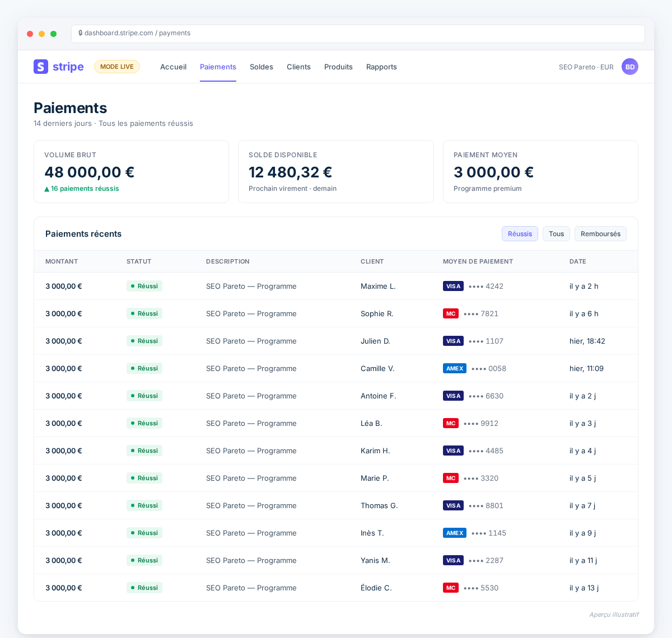Click the date 'il y a 2 h'
Viewport: 672px width, 638px height.
pyautogui.click(x=584, y=286)
